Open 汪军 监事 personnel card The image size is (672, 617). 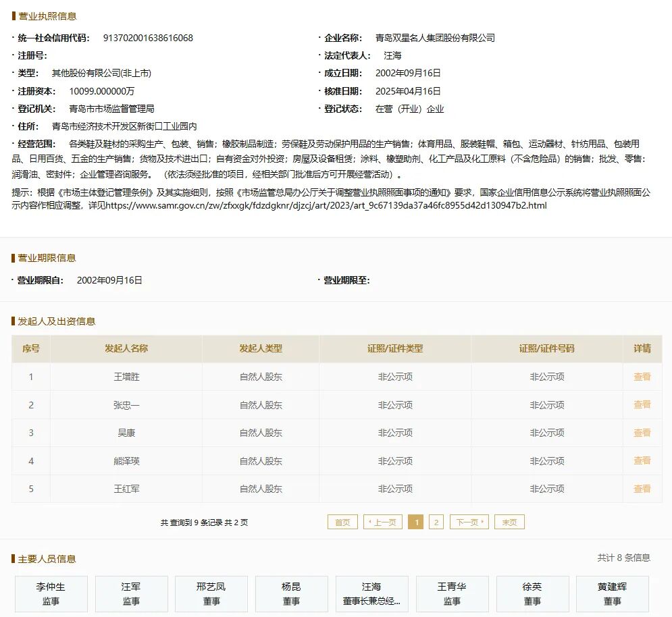(x=131, y=593)
